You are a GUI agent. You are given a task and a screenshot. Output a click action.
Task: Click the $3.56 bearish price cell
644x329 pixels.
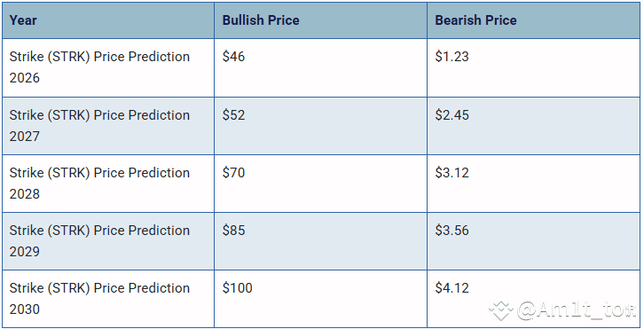tap(533, 241)
